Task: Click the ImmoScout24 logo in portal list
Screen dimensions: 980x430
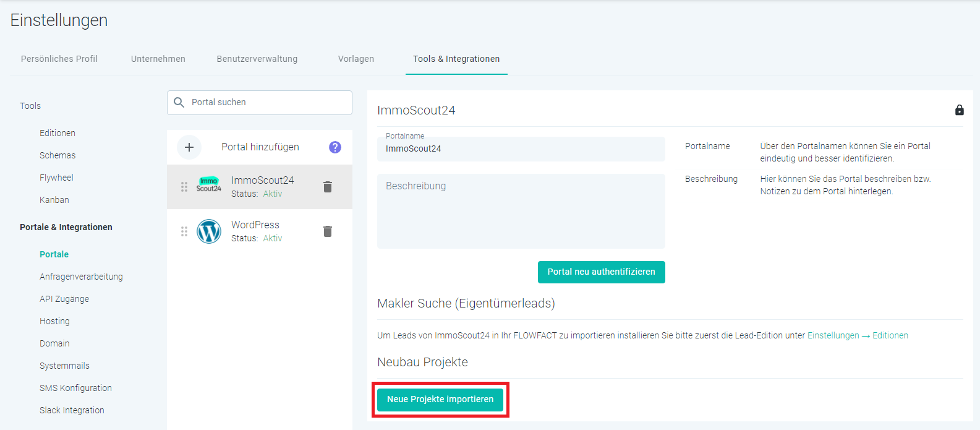Action: (209, 185)
